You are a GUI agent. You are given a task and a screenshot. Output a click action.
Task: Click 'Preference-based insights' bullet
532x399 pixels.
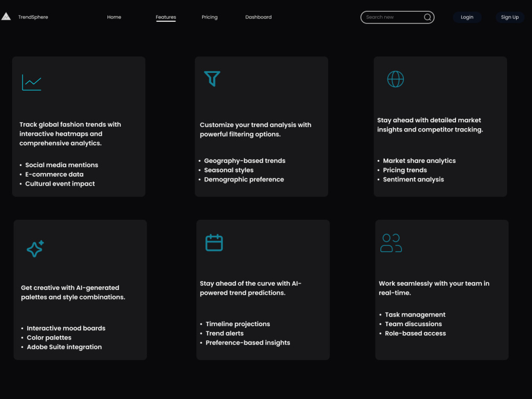(248, 343)
